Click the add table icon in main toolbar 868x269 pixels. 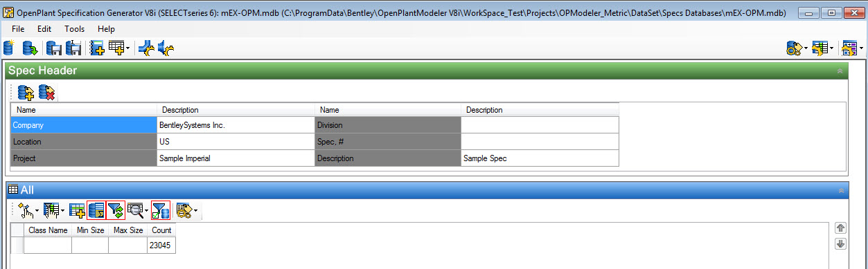coord(116,48)
